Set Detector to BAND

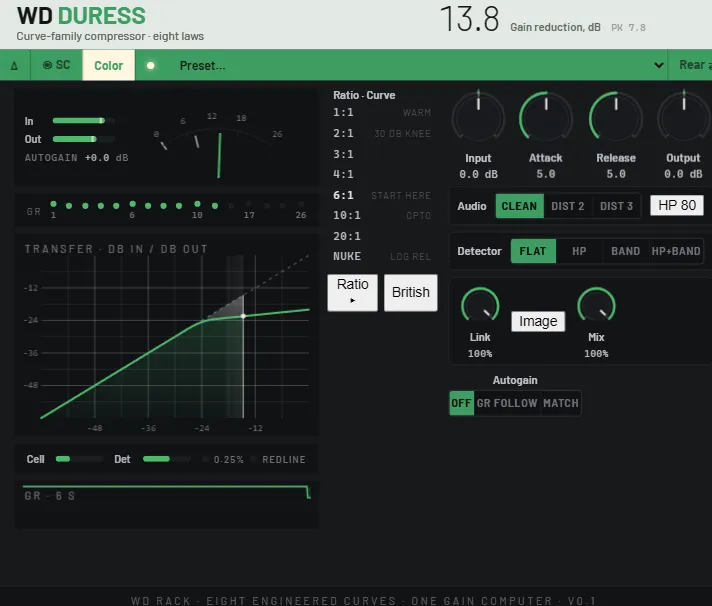[x=626, y=251]
